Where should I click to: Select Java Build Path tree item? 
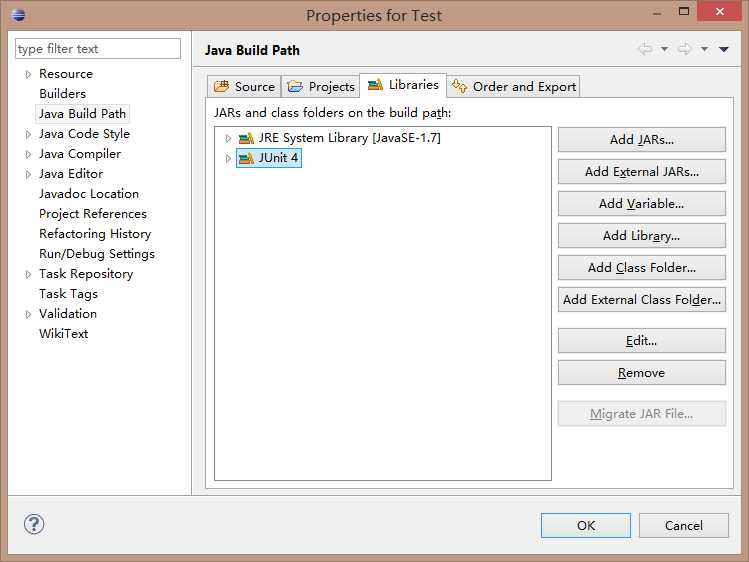(82, 114)
